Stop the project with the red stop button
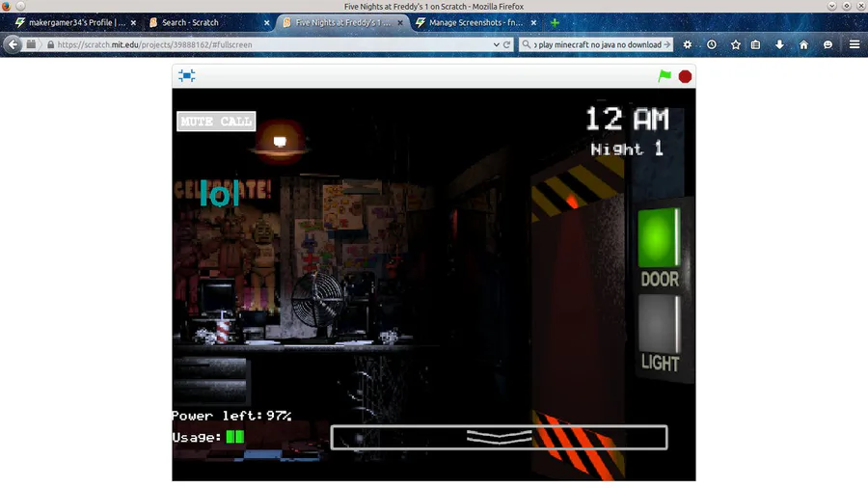The image size is (868, 488). tap(685, 76)
